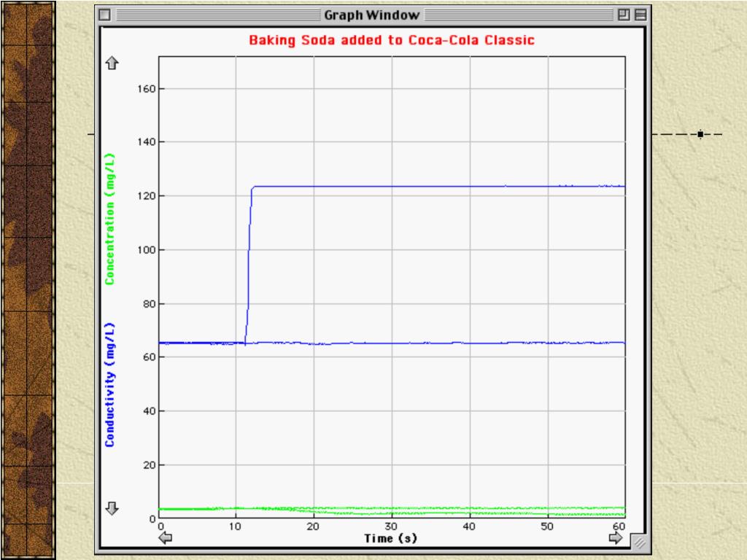Click the 10 time-axis tick value
The height and width of the screenshot is (560, 747).
point(235,526)
